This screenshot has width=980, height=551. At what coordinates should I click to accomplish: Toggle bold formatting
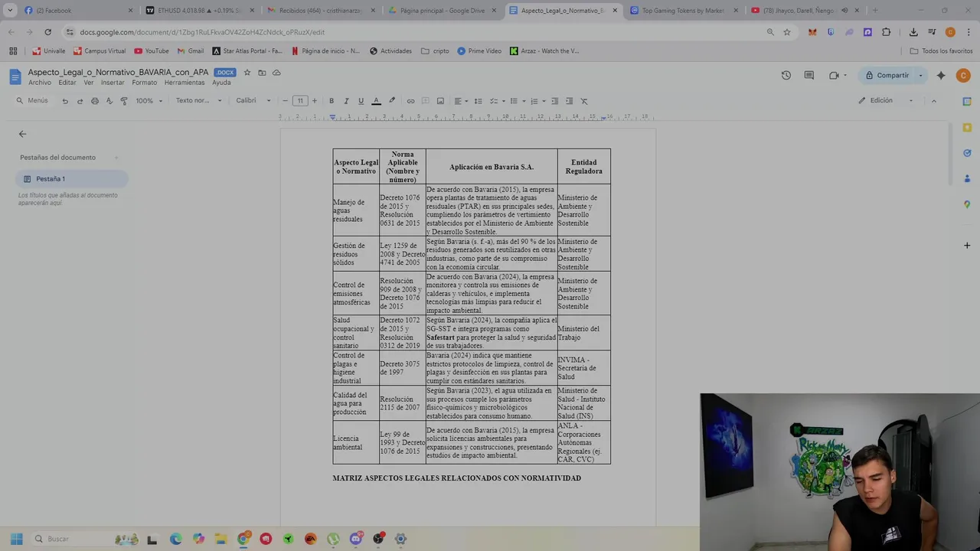pos(332,101)
